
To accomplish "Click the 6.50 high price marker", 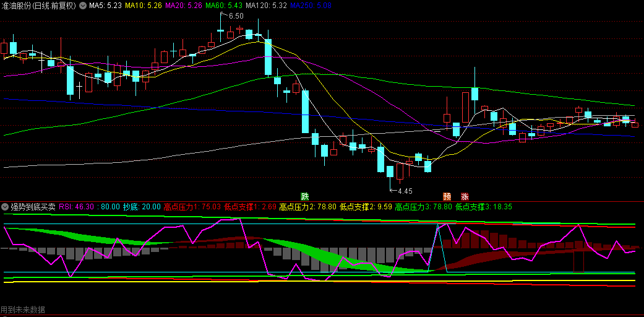I will pos(236,16).
